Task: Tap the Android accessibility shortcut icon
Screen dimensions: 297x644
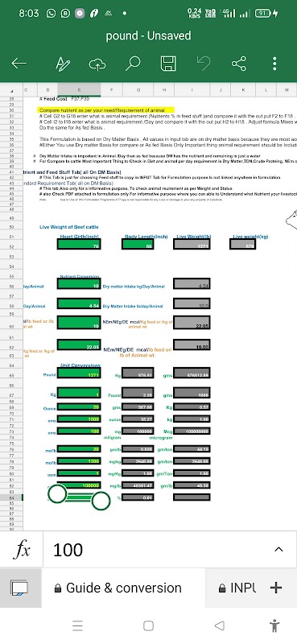Action: point(274,626)
